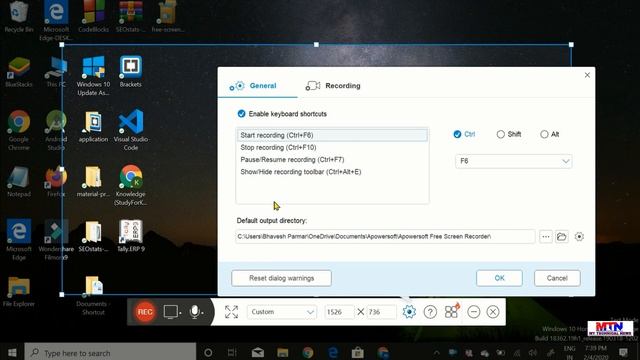Minimize the recording toolbar
640x360 pixels.
473,312
